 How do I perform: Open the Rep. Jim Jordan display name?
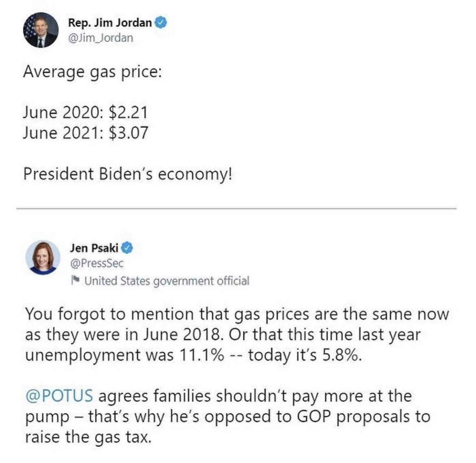pyautogui.click(x=110, y=23)
